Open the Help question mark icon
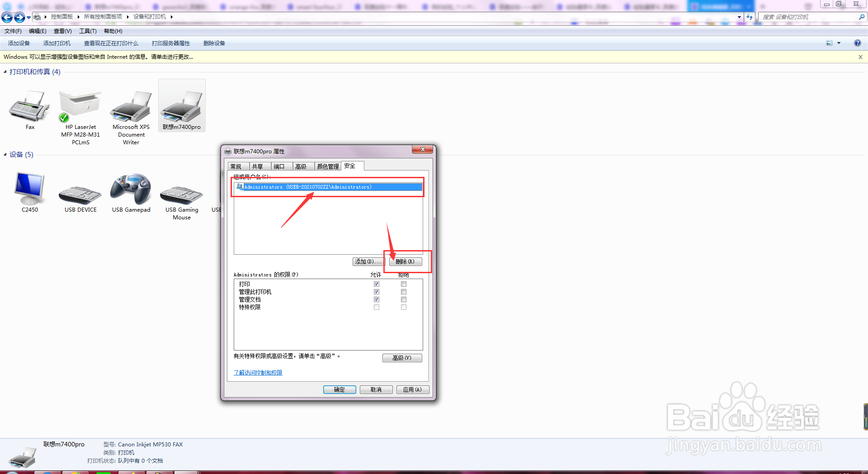 [x=858, y=43]
